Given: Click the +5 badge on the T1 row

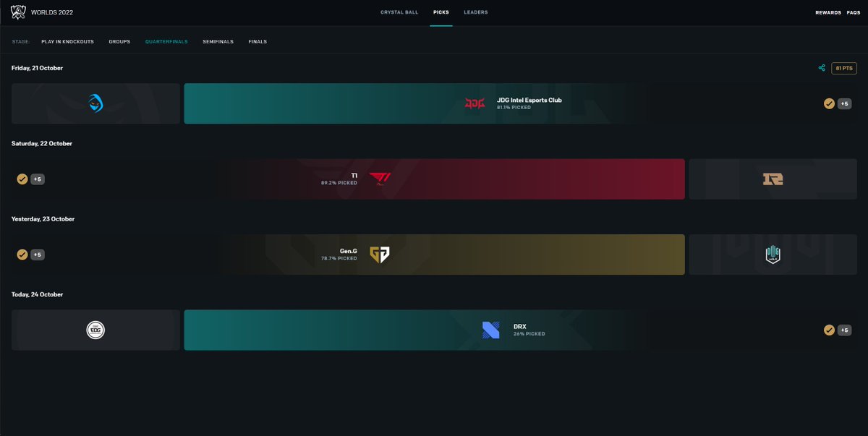Looking at the screenshot, I should point(38,179).
